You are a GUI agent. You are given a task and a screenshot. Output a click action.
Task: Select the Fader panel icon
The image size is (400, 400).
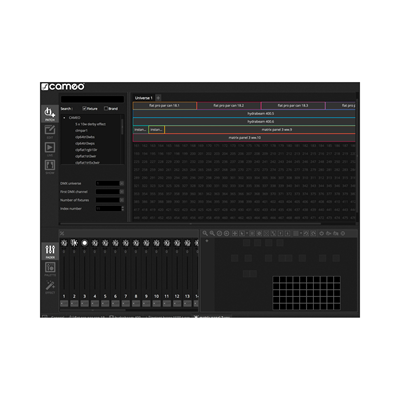pyautogui.click(x=50, y=251)
